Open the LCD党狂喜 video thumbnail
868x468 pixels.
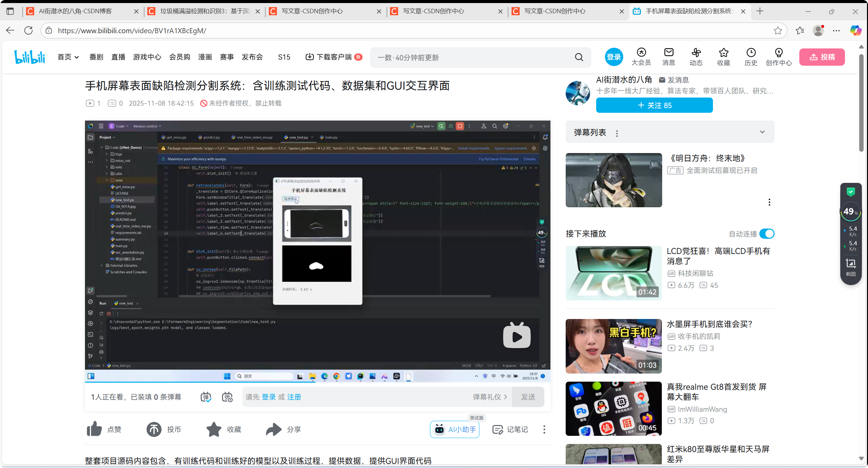613,273
